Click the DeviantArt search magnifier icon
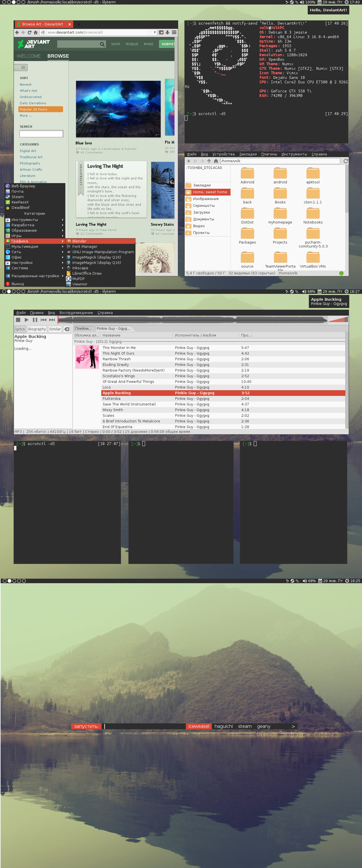Viewport: 362px width, 868px height. pyautogui.click(x=102, y=44)
